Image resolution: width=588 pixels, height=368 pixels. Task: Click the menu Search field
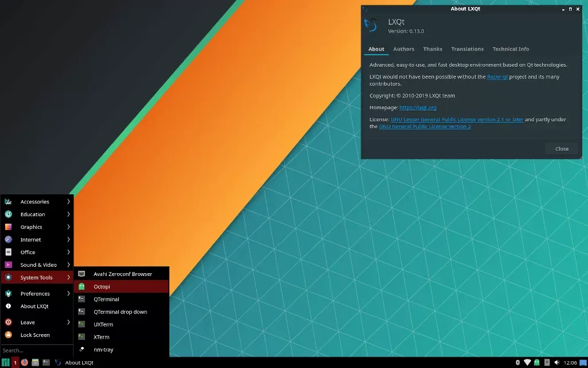click(37, 350)
